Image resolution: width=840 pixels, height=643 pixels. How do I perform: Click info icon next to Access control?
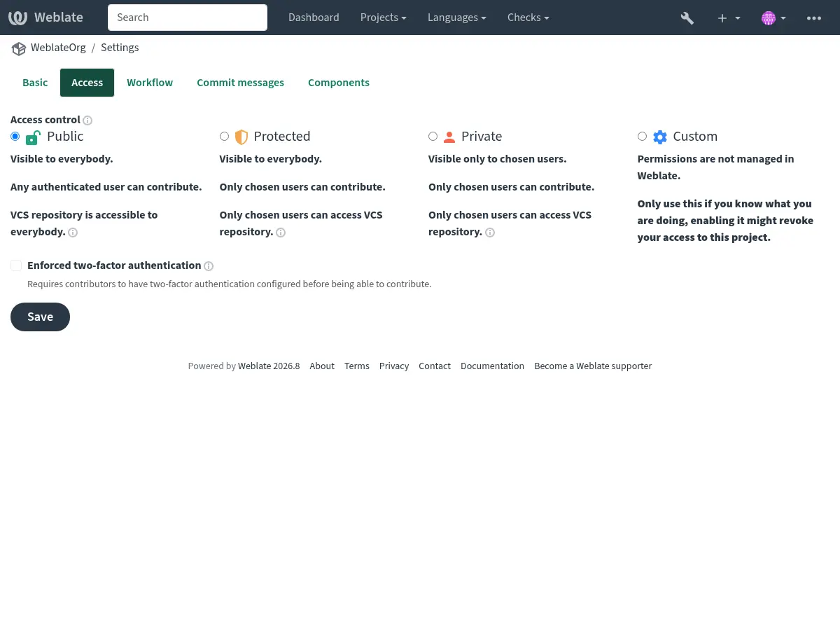coord(87,120)
